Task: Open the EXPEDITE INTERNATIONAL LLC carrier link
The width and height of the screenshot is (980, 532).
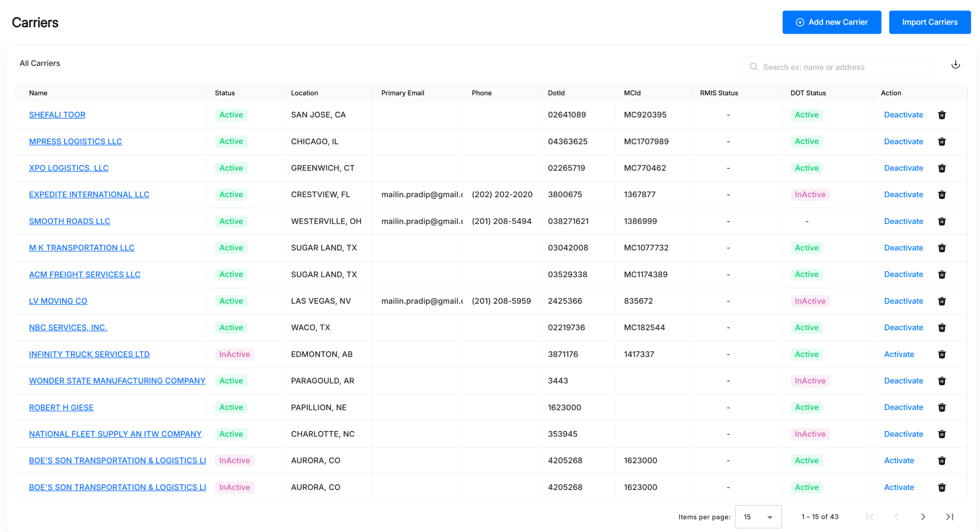Action: (x=89, y=194)
